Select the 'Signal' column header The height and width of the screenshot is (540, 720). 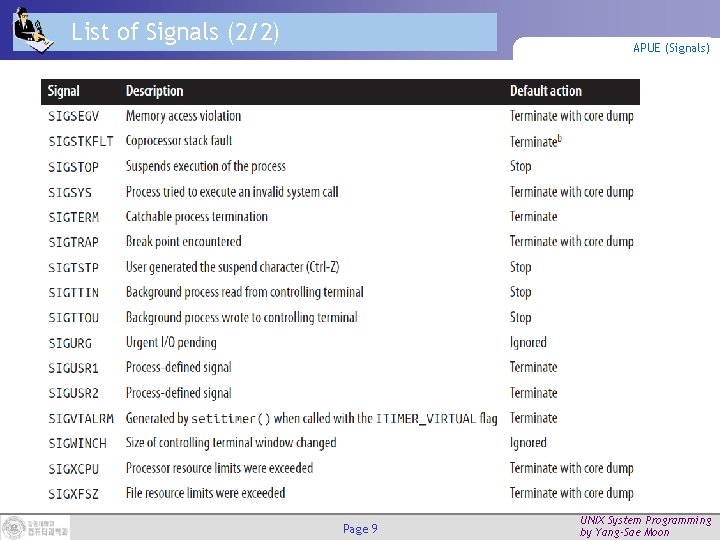click(x=64, y=91)
